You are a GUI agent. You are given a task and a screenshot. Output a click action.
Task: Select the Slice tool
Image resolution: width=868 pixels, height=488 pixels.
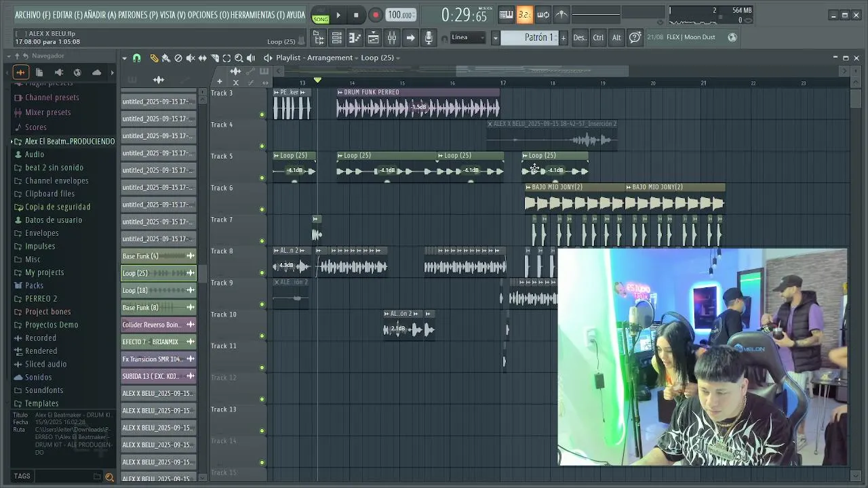click(x=215, y=58)
